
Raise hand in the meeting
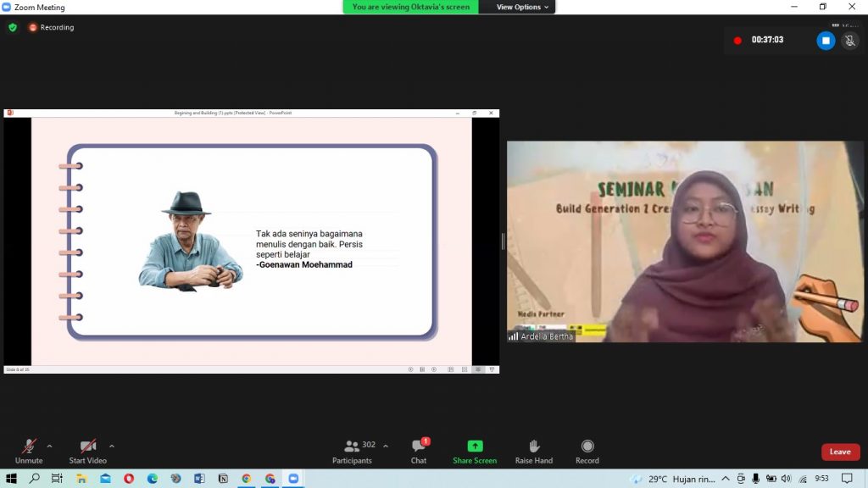tap(533, 451)
